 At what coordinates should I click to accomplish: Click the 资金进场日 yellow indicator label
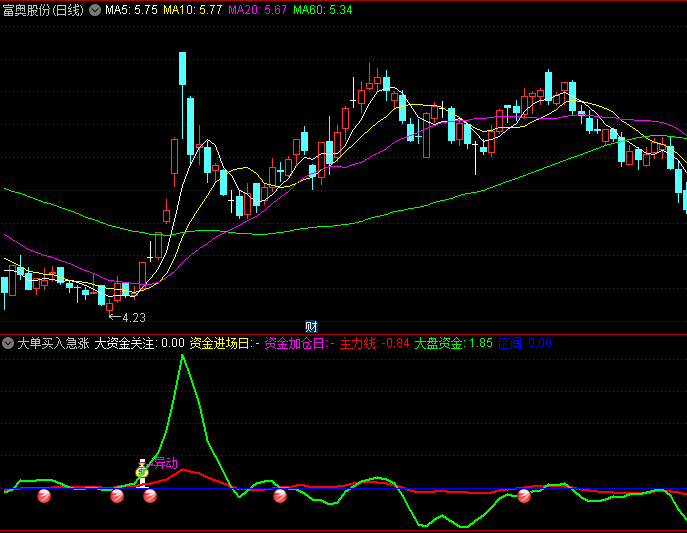click(221, 343)
